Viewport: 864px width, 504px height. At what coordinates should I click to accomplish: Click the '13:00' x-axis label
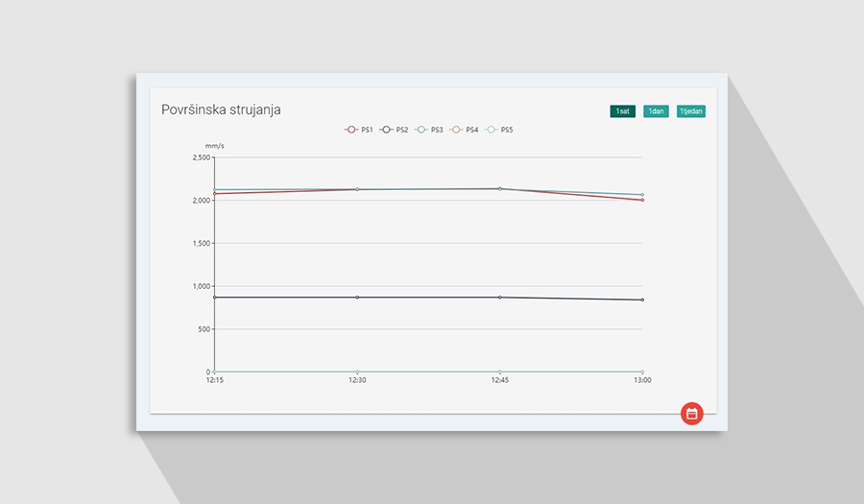coord(642,380)
